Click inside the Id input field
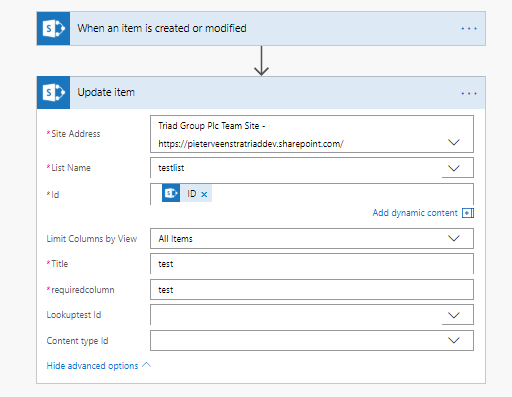The width and height of the screenshot is (512, 397). click(312, 194)
